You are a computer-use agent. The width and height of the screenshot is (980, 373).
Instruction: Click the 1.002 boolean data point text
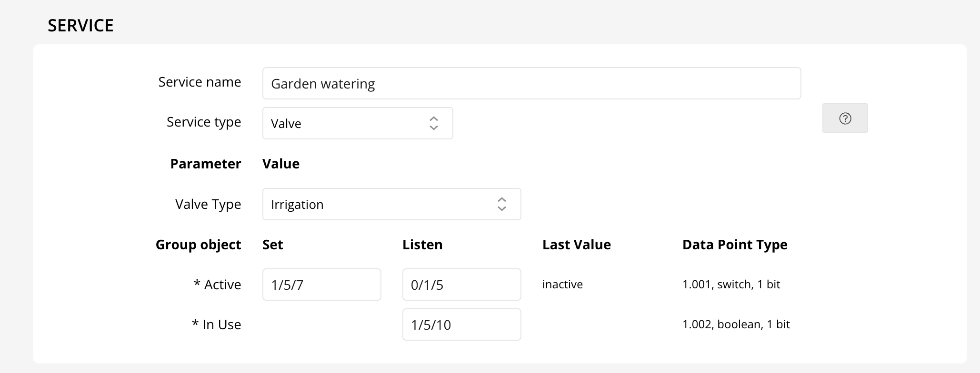[x=736, y=324]
